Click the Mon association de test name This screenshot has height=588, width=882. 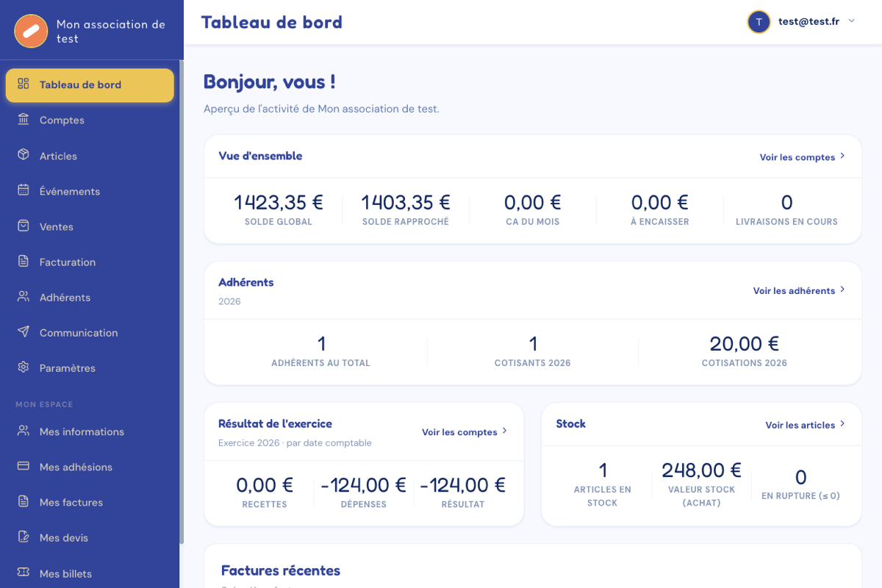click(x=111, y=31)
